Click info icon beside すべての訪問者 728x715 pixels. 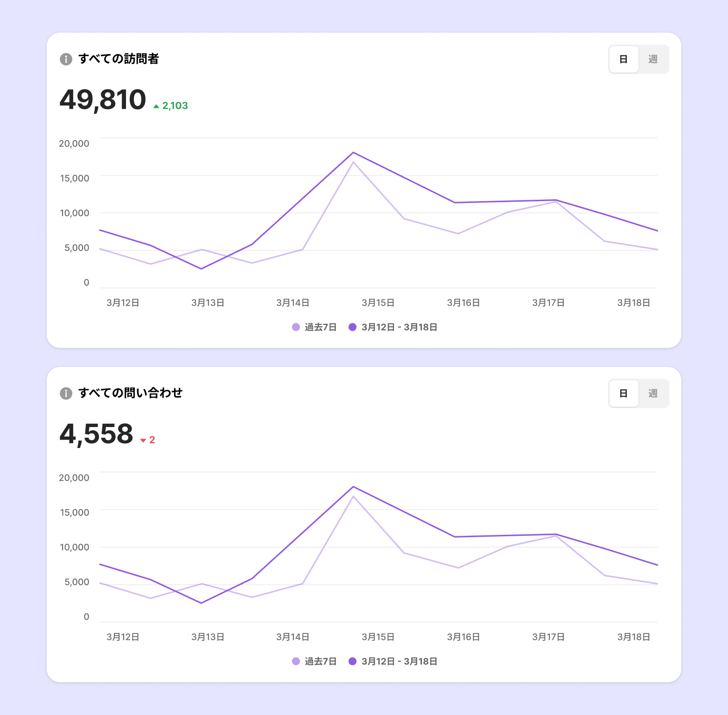coord(66,59)
